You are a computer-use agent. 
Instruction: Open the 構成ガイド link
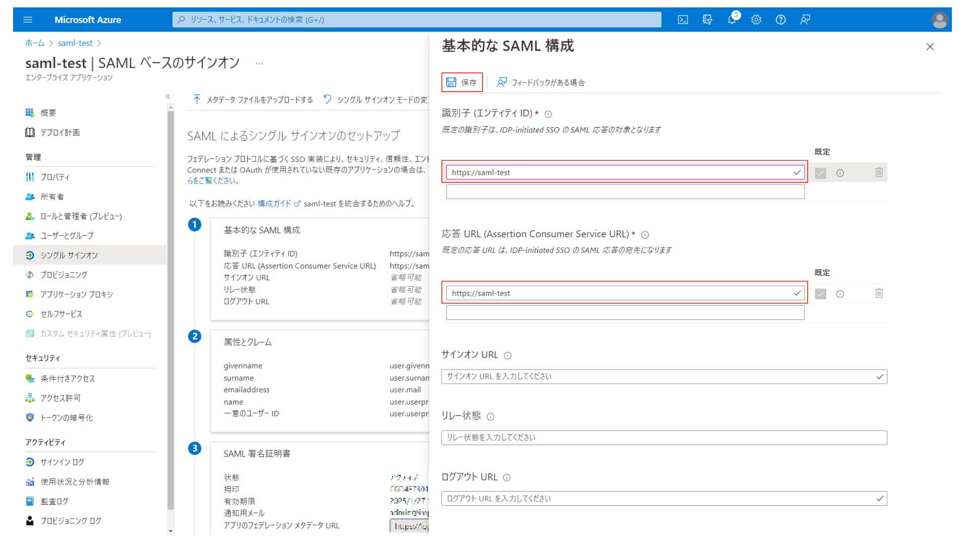tap(279, 204)
